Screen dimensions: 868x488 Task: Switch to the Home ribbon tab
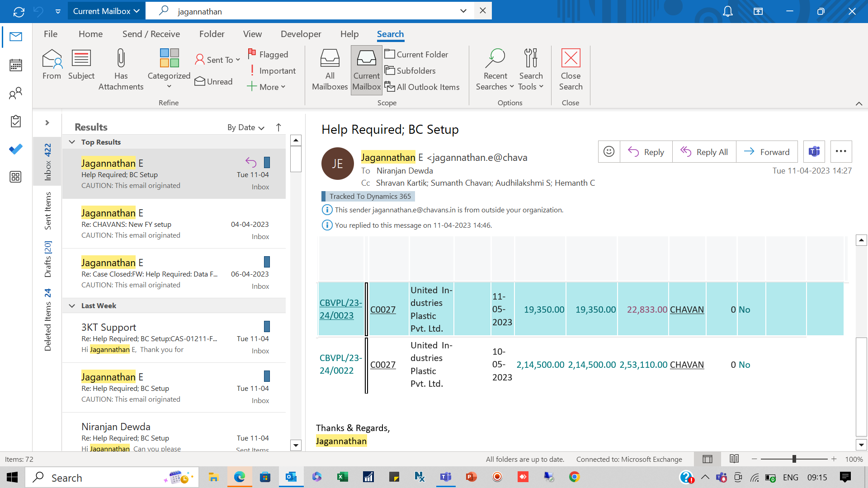coord(90,34)
